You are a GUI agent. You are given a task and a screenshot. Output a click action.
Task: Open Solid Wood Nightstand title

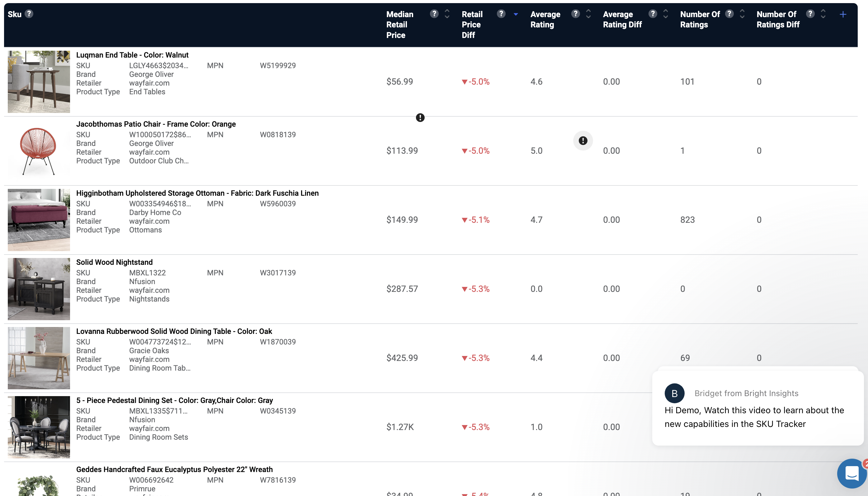tap(114, 262)
